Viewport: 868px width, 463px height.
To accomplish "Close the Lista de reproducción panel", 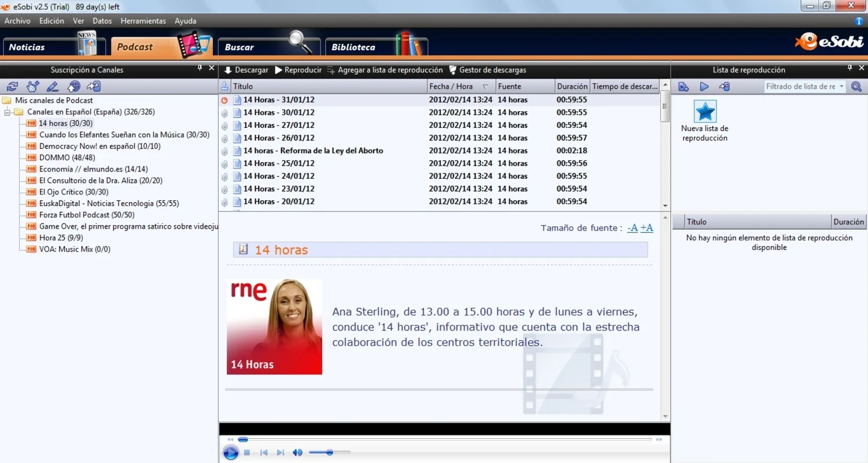I will 860,68.
